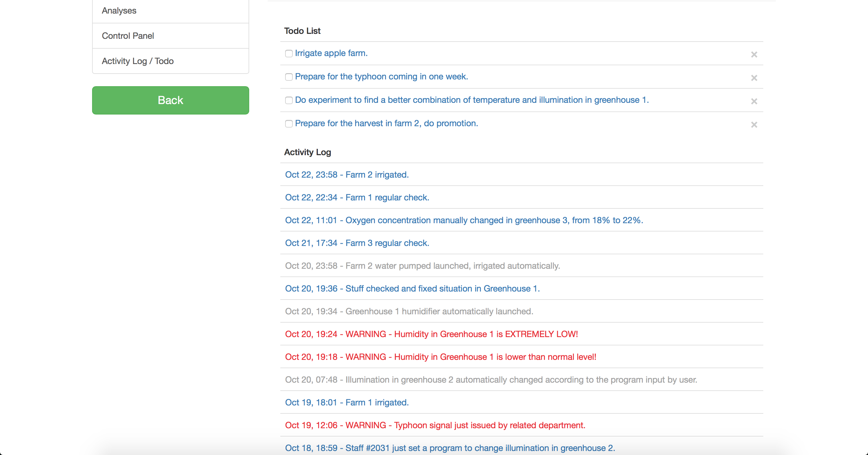Image resolution: width=868 pixels, height=455 pixels.
Task: Tick the typhoon preparation checkbox
Action: coord(288,77)
